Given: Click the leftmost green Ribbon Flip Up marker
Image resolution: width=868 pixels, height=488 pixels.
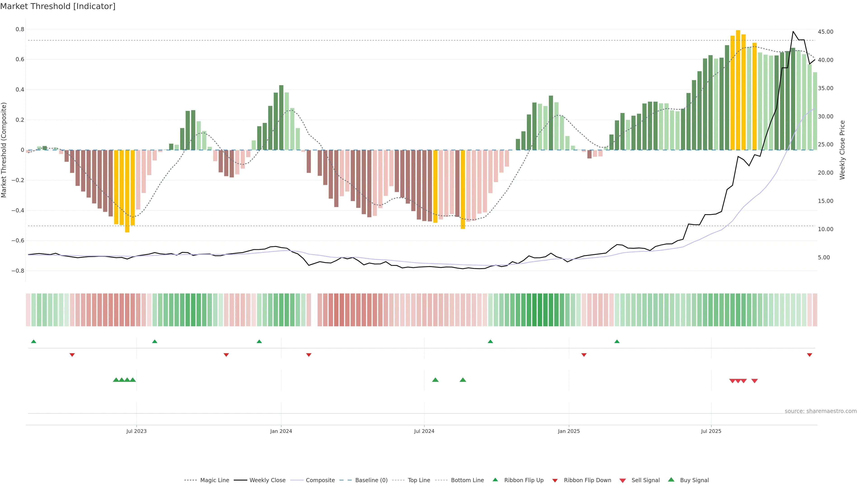Looking at the screenshot, I should [33, 342].
